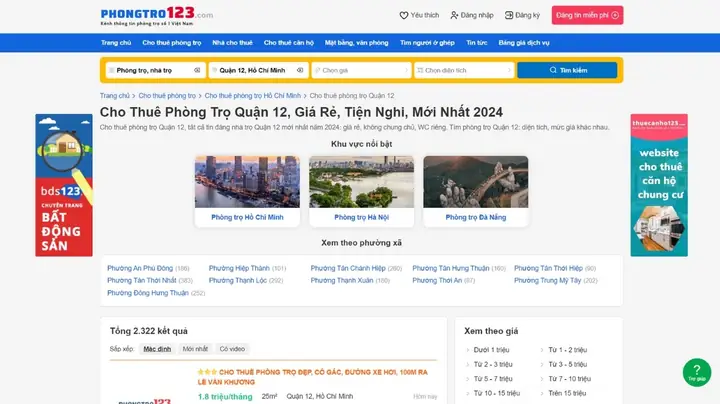720x404 pixels.
Task: Open Cho thuê phòng trọ in navigation bar
Action: point(172,43)
